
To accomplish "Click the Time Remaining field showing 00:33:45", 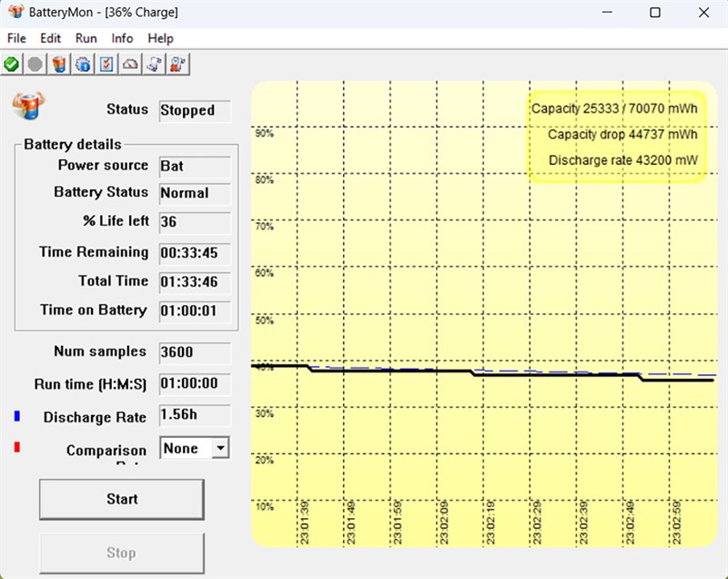I will (195, 252).
